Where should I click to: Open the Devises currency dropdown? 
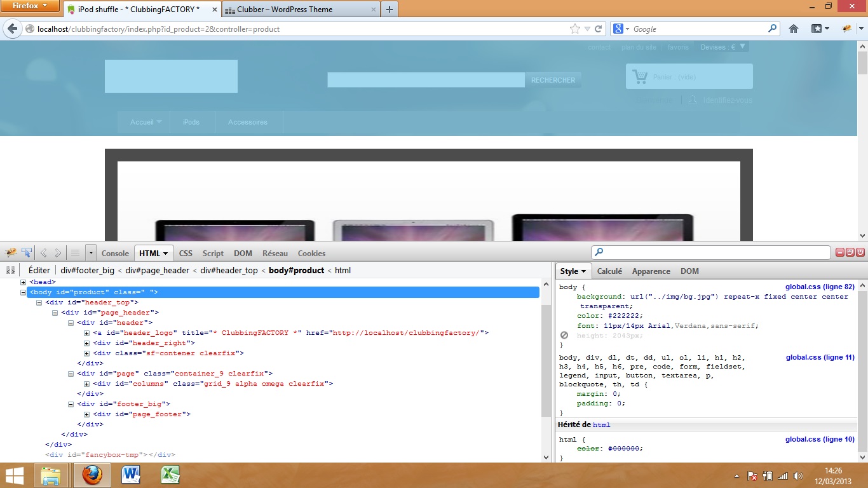click(723, 47)
